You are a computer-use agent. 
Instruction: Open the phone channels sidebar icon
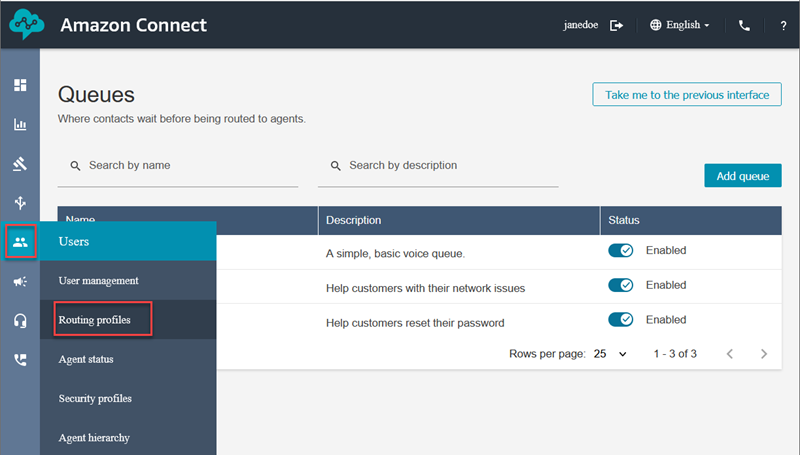pos(19,360)
